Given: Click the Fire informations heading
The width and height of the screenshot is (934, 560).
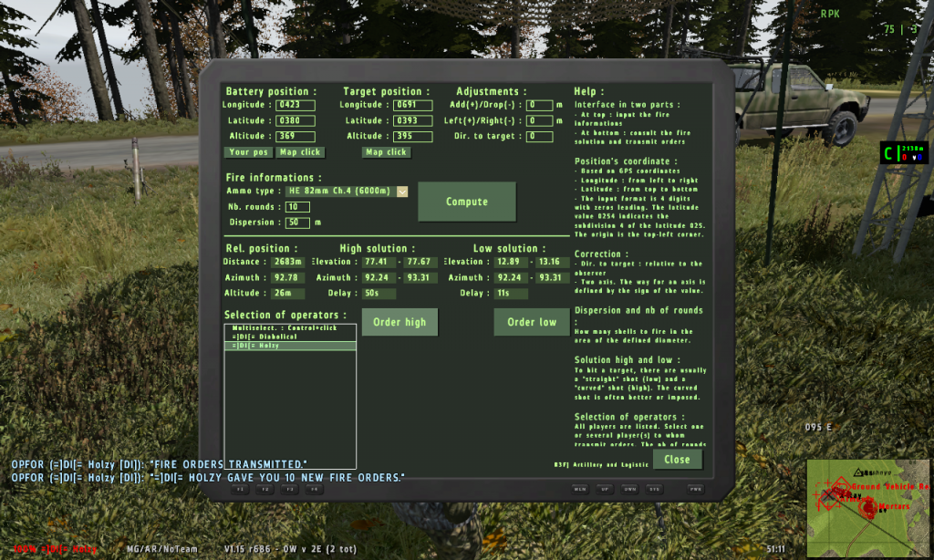Looking at the screenshot, I should pyautogui.click(x=274, y=178).
